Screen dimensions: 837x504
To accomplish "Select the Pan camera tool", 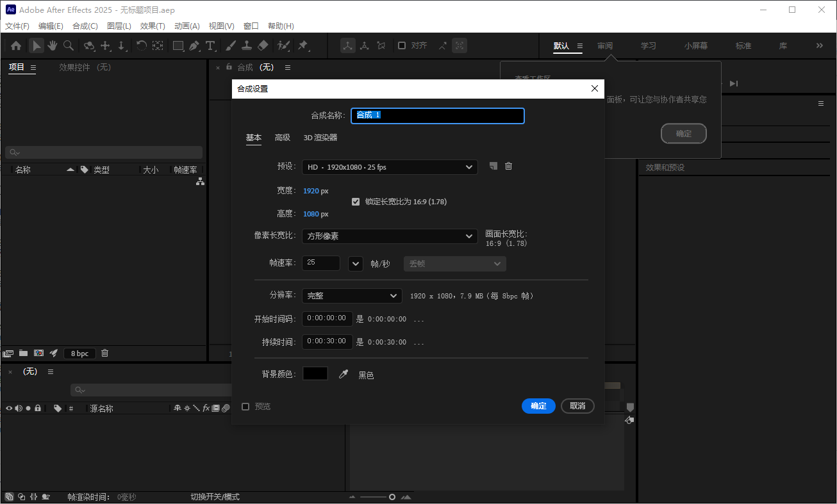I will (x=106, y=45).
